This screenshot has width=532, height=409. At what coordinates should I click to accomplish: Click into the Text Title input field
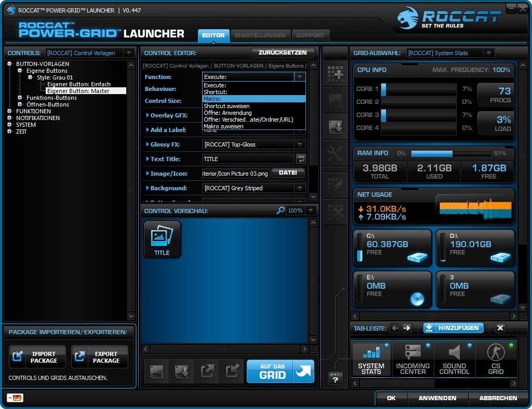coord(248,159)
